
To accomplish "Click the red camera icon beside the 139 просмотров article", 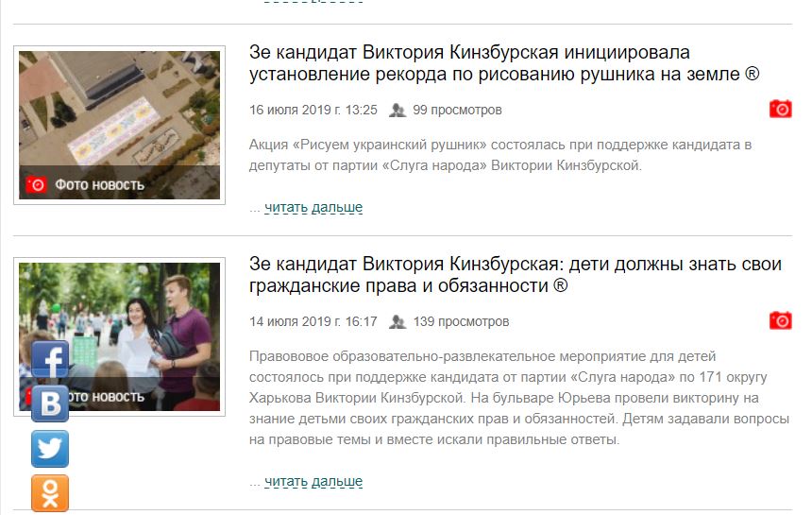I will tap(781, 320).
